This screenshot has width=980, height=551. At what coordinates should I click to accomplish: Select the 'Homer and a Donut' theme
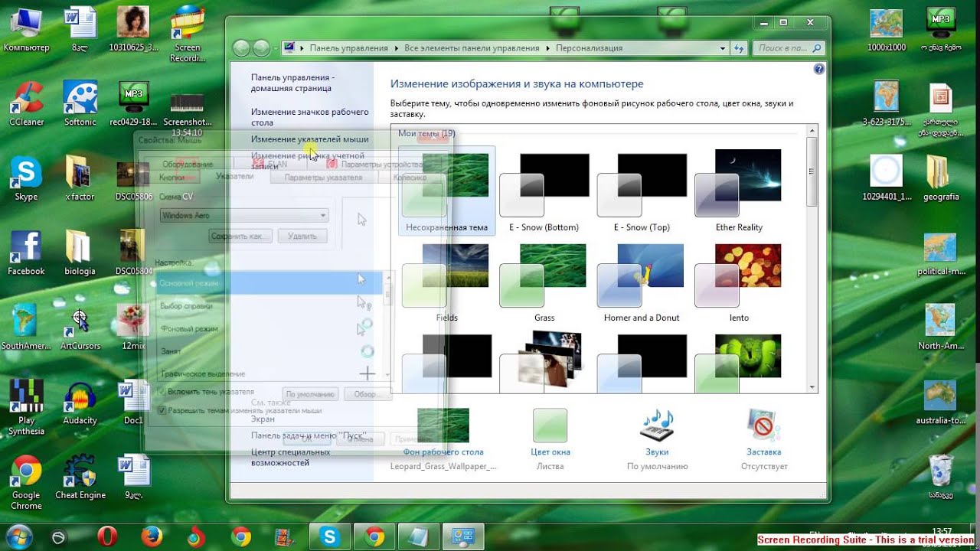pyautogui.click(x=642, y=282)
